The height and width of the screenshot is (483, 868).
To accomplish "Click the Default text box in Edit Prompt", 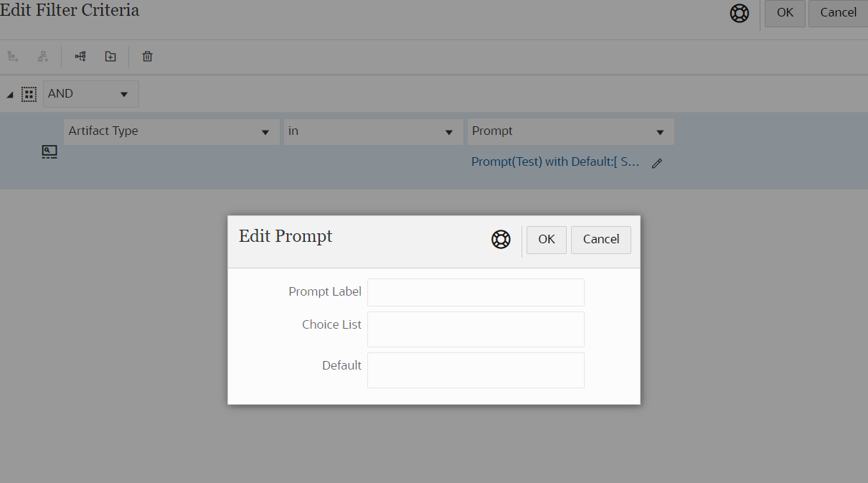I will (x=476, y=370).
